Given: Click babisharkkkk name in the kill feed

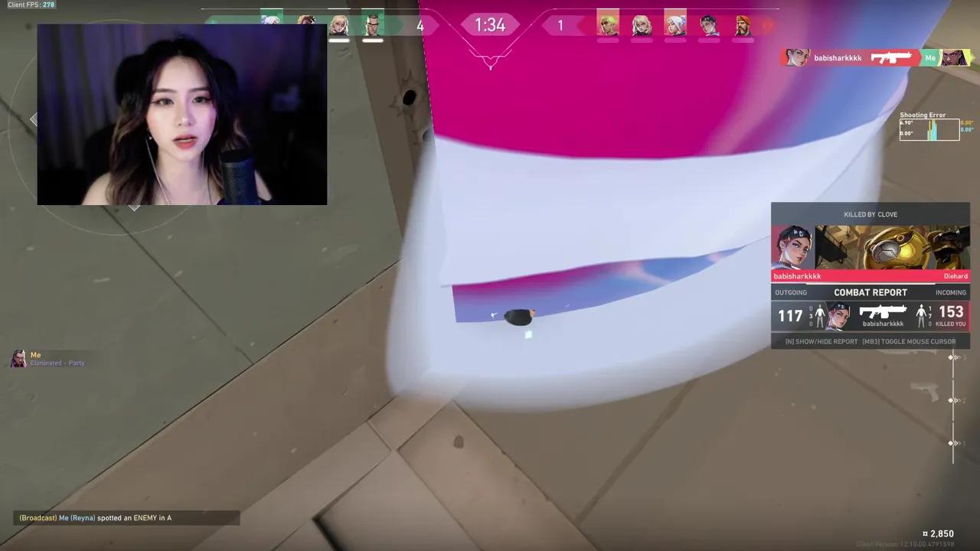Looking at the screenshot, I should coord(838,58).
